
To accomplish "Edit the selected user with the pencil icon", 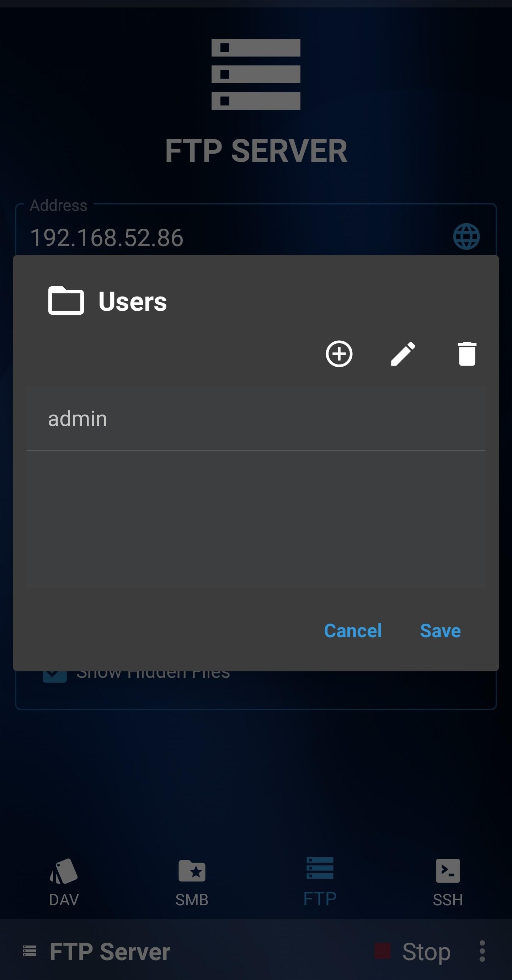I will point(403,354).
